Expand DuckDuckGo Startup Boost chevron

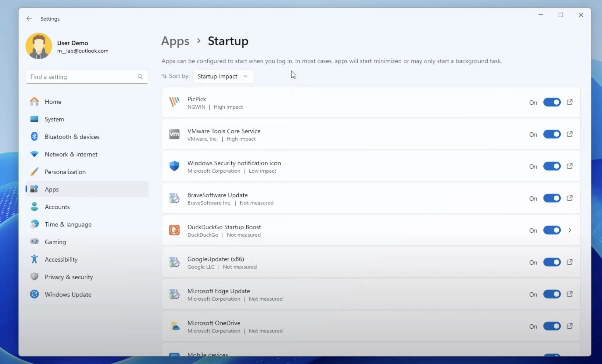point(570,230)
